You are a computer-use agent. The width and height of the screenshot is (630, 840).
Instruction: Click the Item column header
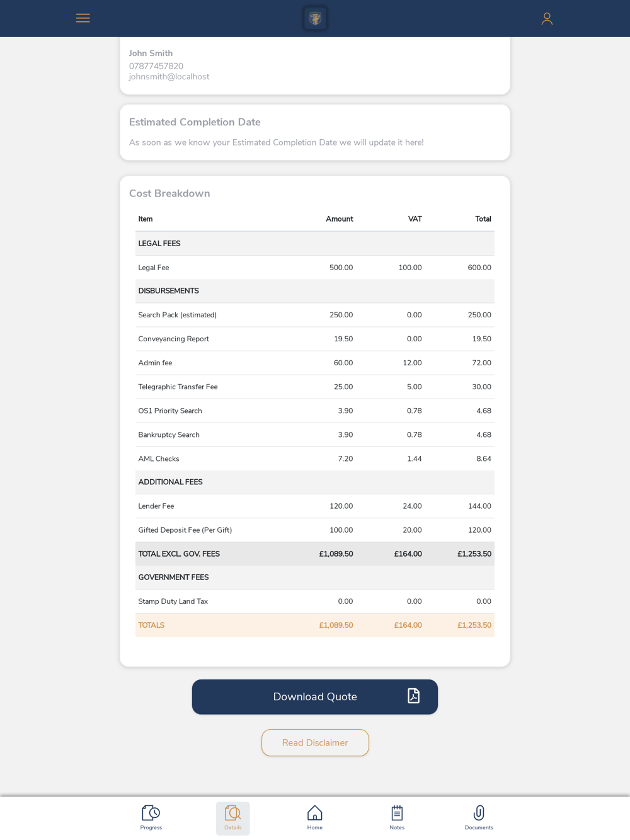pyautogui.click(x=146, y=219)
